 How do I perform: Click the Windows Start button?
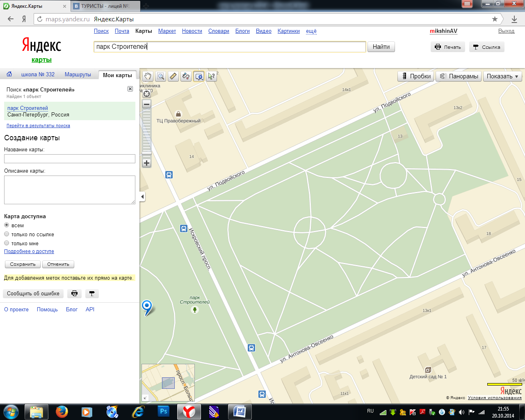(11, 411)
